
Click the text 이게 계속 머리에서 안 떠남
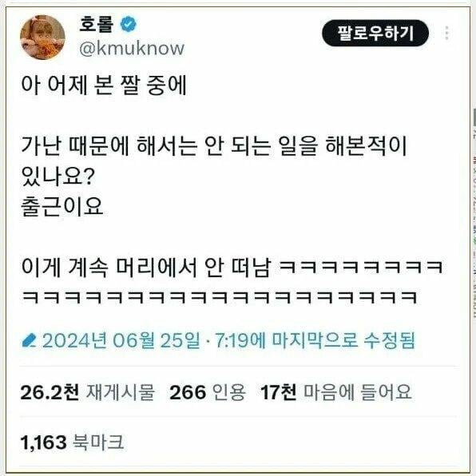145,268
